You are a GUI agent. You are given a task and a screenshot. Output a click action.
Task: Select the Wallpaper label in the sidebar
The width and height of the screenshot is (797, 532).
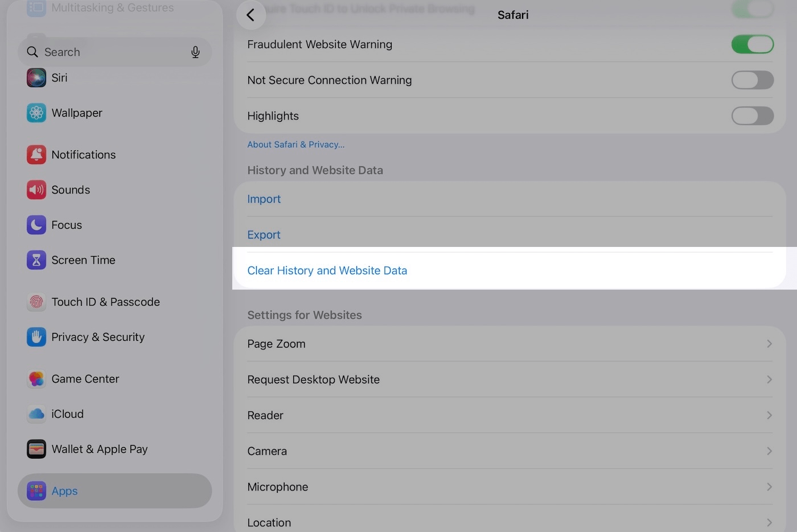[77, 113]
